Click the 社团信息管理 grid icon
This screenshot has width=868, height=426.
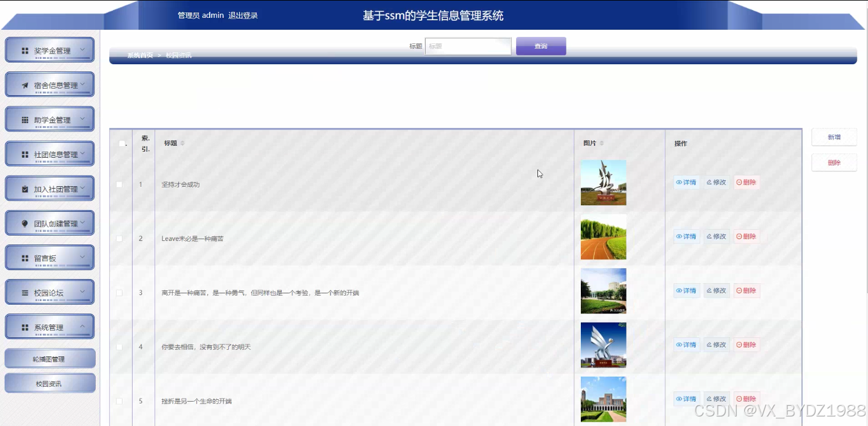coord(25,155)
